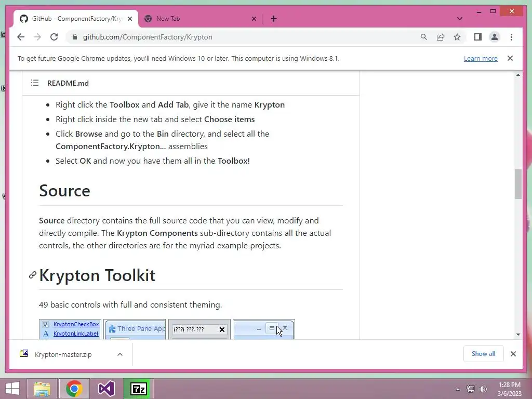The image size is (532, 399).
Task: Open the zoom magnifier icon in address bar
Action: click(424, 37)
